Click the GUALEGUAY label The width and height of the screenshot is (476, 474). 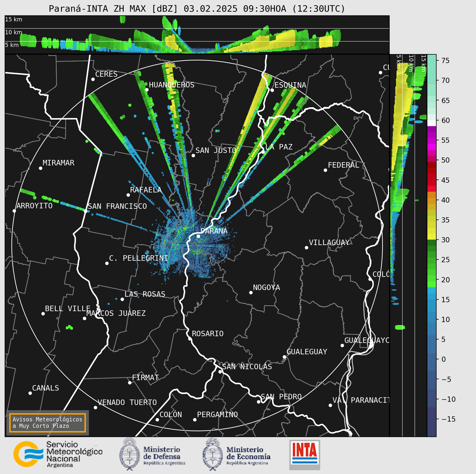click(x=307, y=352)
